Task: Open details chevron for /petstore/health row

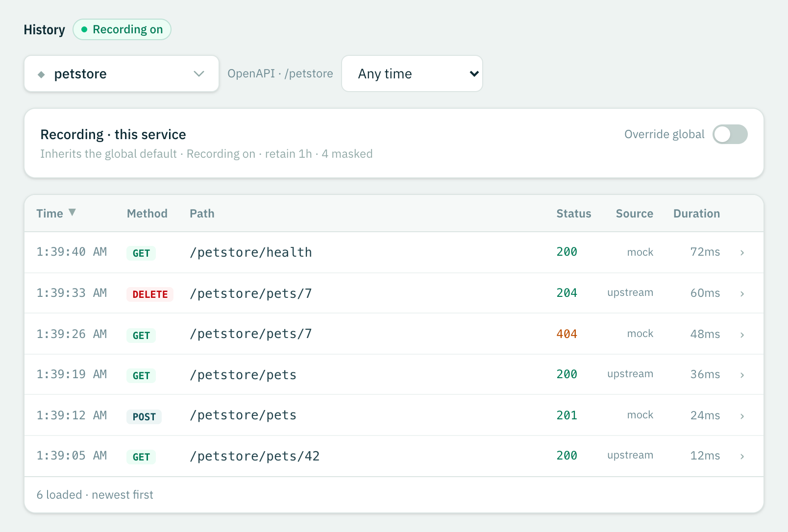Action: point(742,253)
